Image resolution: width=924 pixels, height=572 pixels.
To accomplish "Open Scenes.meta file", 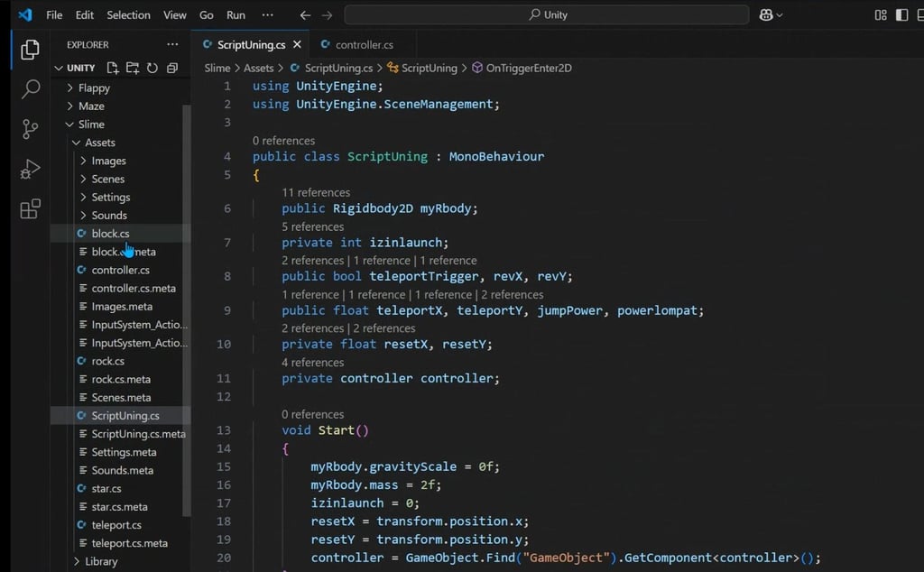I will (120, 398).
